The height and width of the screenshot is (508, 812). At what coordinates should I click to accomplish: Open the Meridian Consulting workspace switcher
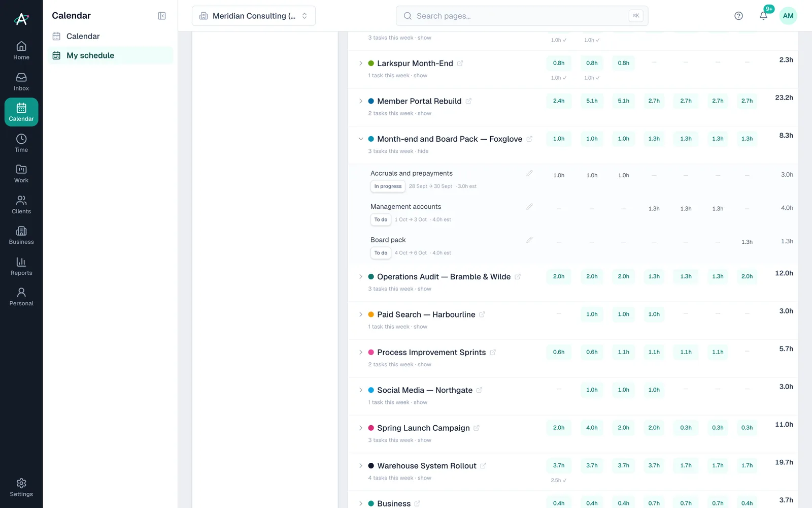tap(254, 16)
